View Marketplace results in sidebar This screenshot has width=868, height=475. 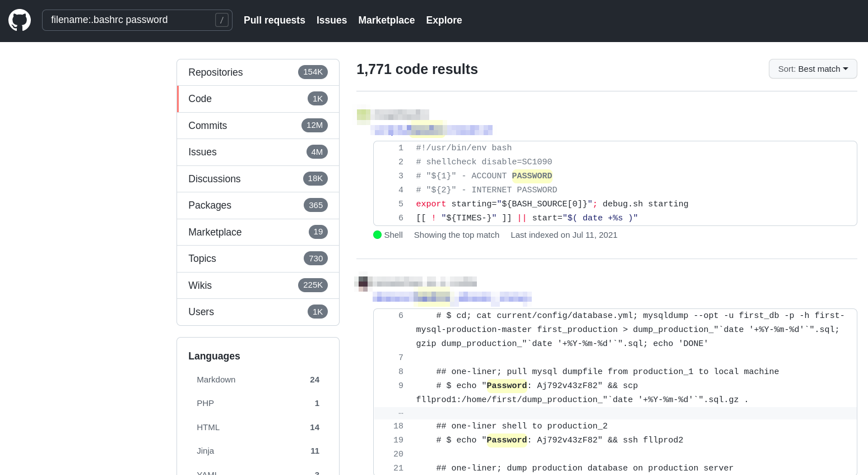[258, 232]
